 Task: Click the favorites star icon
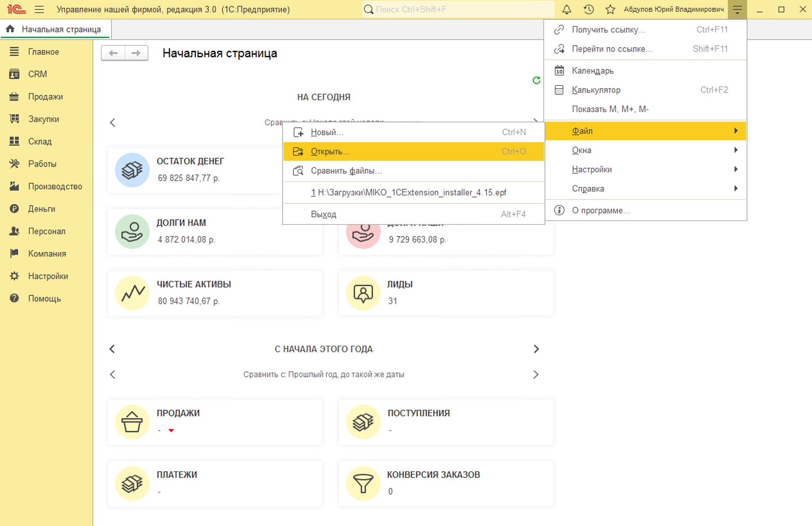pos(610,9)
